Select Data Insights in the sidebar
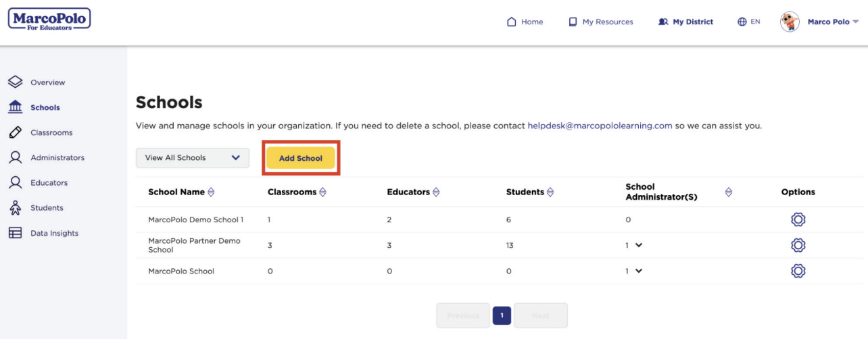Viewport: 868px width, 339px height. click(x=54, y=233)
